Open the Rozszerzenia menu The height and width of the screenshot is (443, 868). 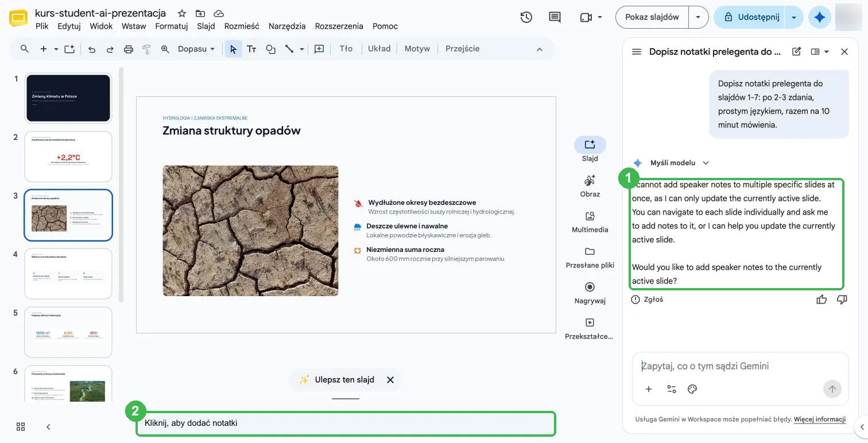[x=339, y=26]
